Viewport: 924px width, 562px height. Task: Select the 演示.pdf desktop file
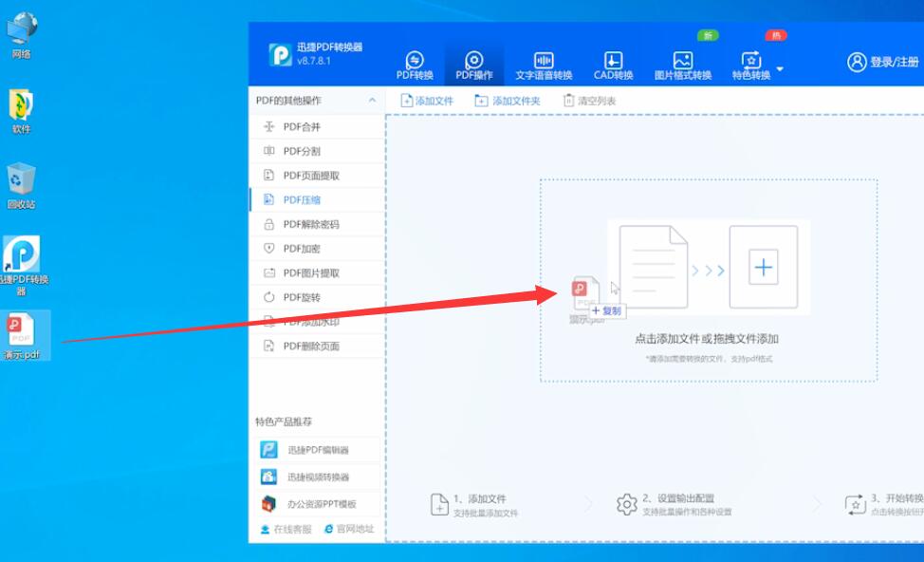click(22, 336)
